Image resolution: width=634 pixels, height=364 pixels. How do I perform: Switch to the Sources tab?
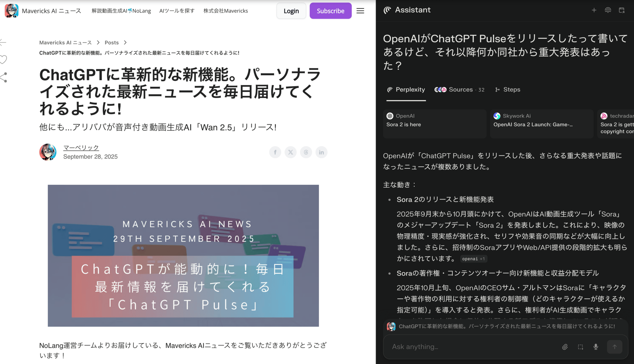pyautogui.click(x=460, y=90)
